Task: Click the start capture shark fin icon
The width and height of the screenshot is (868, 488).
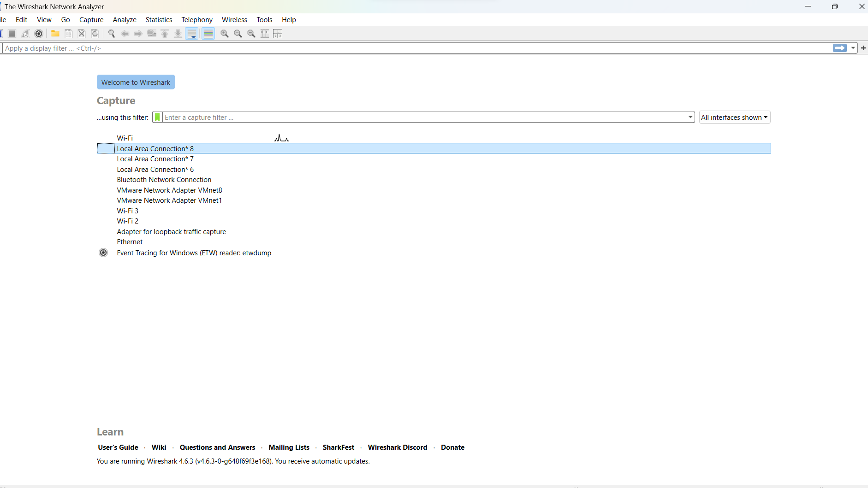Action: pos(2,34)
